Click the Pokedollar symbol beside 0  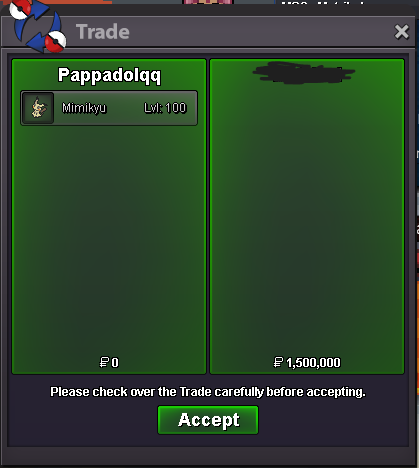[104, 362]
